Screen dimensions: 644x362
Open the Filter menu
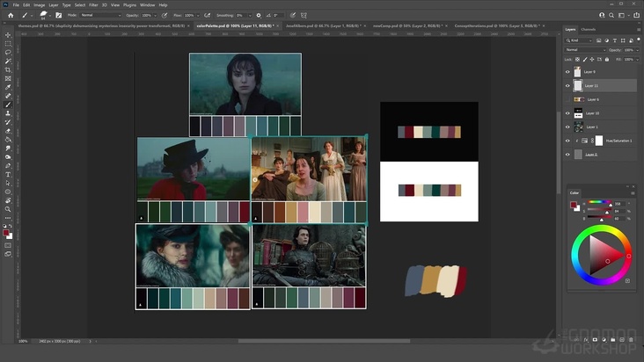click(x=93, y=5)
